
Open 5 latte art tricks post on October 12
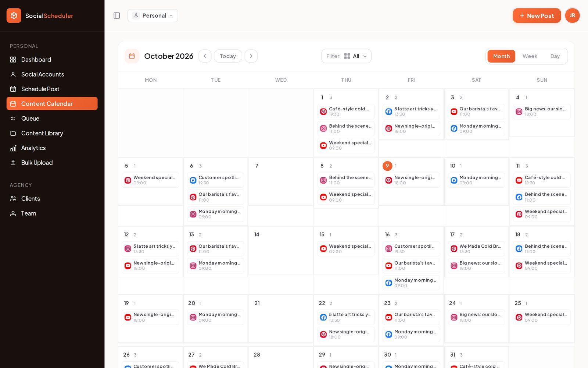point(150,249)
